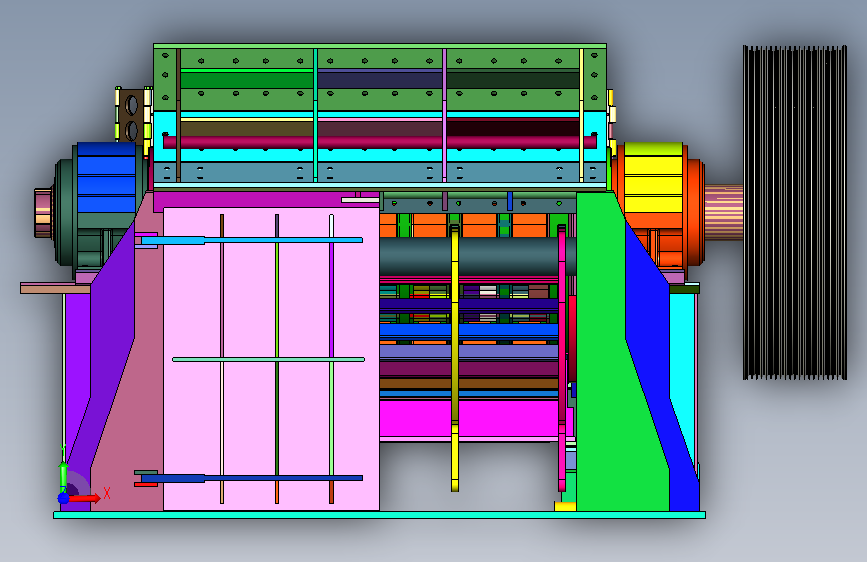
Task: Select the hexagonal shaft end nut
Action: [x=43, y=213]
